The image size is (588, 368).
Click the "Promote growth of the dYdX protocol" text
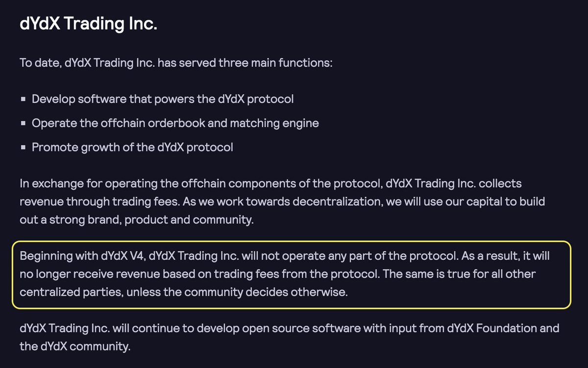click(132, 147)
